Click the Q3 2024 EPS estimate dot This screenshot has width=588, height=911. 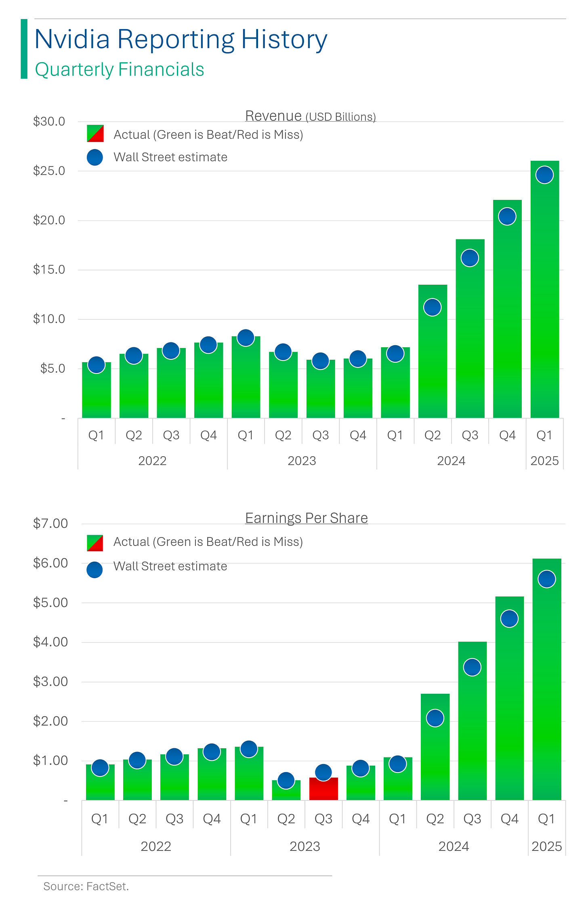pos(472,667)
